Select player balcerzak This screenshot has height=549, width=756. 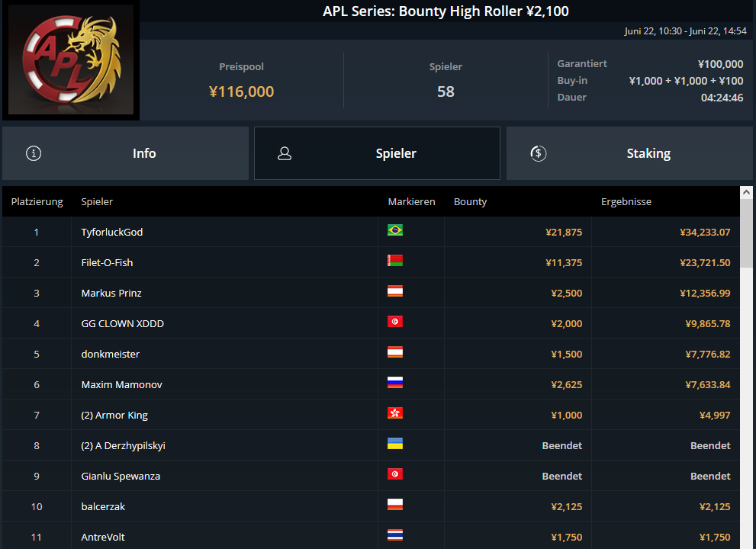(103, 506)
